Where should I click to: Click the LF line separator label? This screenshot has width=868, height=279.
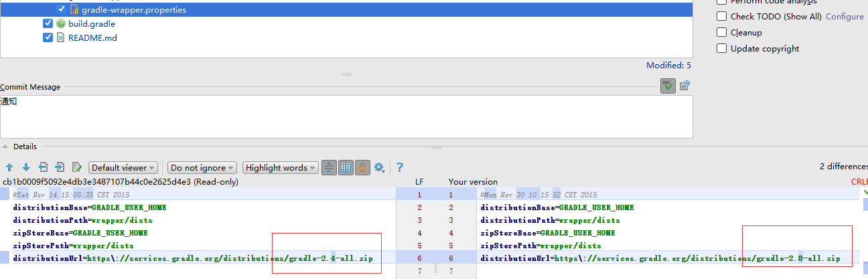[419, 181]
